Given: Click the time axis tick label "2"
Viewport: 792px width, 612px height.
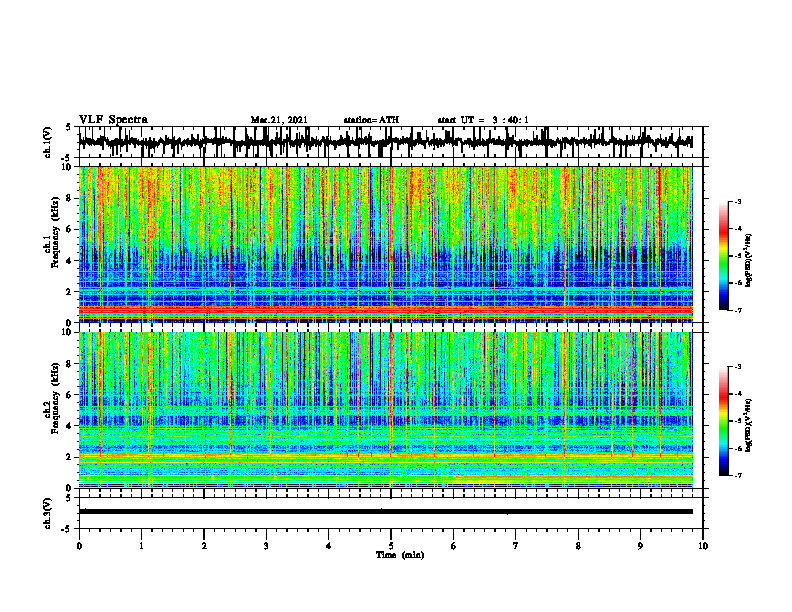Looking at the screenshot, I should click(204, 546).
